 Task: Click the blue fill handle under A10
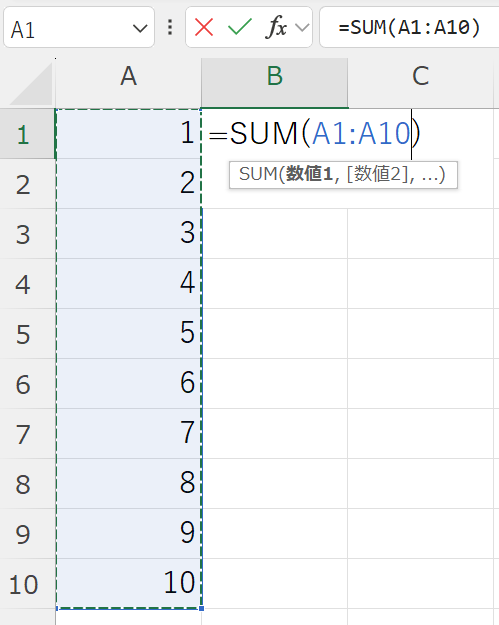click(x=201, y=608)
